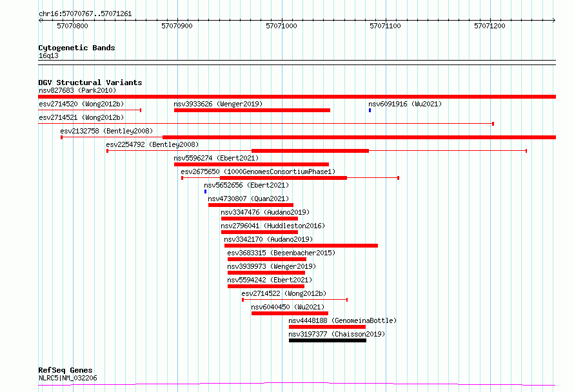Select the nsv3342170 red bar
The height and width of the screenshot is (392, 574).
pos(301,246)
